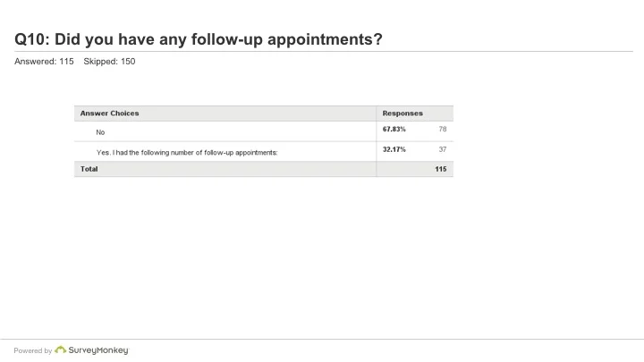This screenshot has height=362, width=644.
Task: Click the 'Answered: 115' count
Action: [44, 61]
